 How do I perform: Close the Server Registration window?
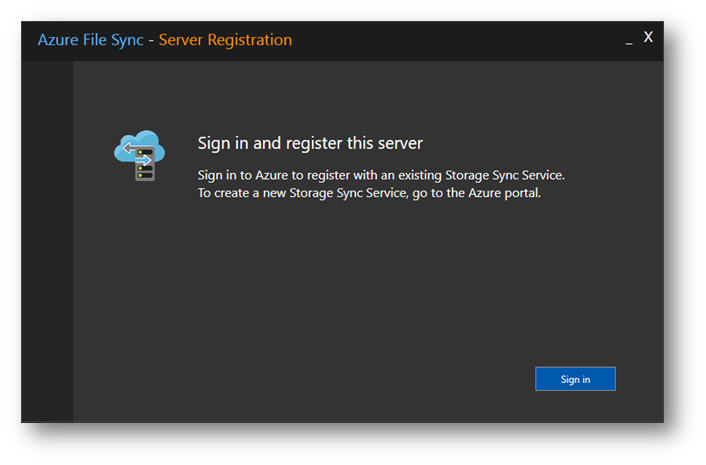point(648,37)
